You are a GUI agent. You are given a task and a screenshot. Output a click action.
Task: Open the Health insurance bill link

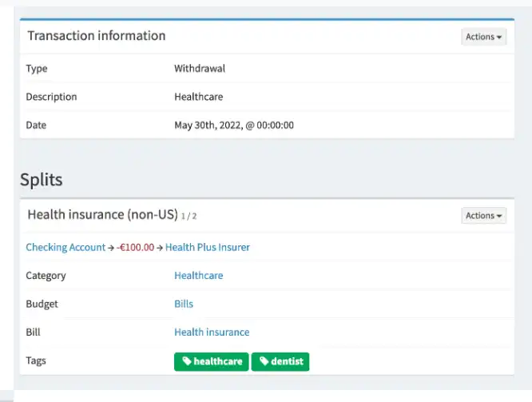click(x=212, y=332)
